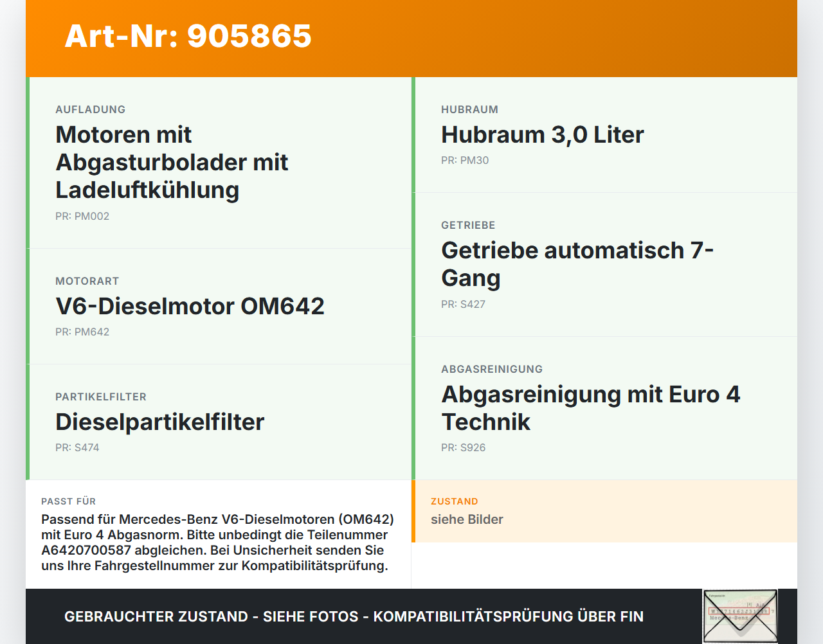This screenshot has height=644, width=823.
Task: Select the AUFLADUNG label
Action: (91, 109)
